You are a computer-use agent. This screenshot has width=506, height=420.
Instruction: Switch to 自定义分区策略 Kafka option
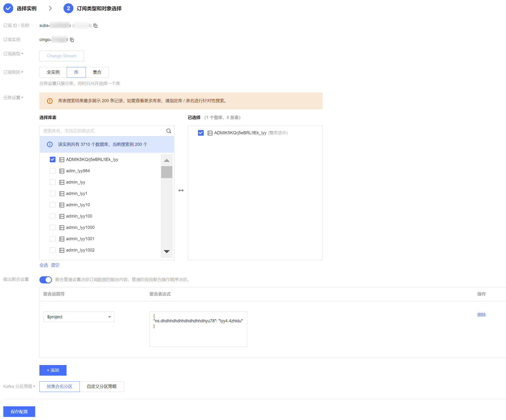point(102,386)
